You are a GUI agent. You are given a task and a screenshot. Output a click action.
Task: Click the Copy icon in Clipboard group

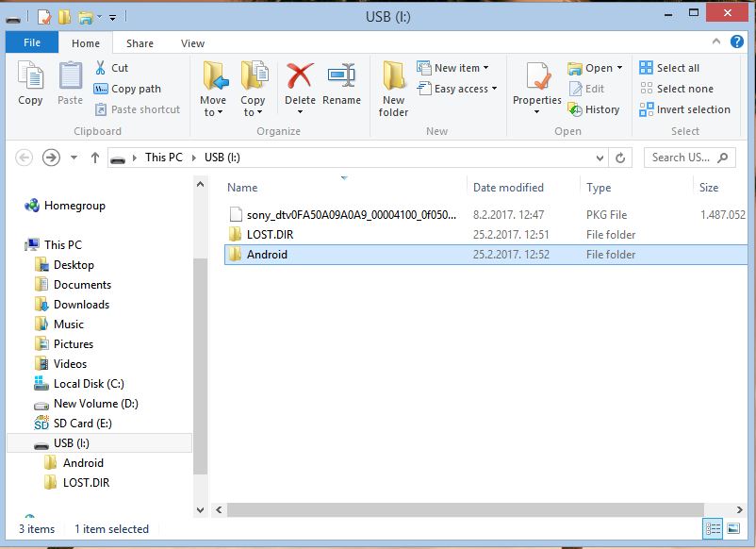[30, 83]
